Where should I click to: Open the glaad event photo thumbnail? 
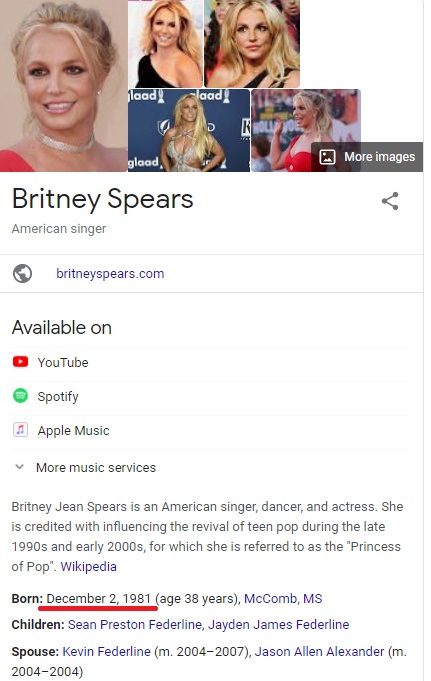click(x=189, y=130)
